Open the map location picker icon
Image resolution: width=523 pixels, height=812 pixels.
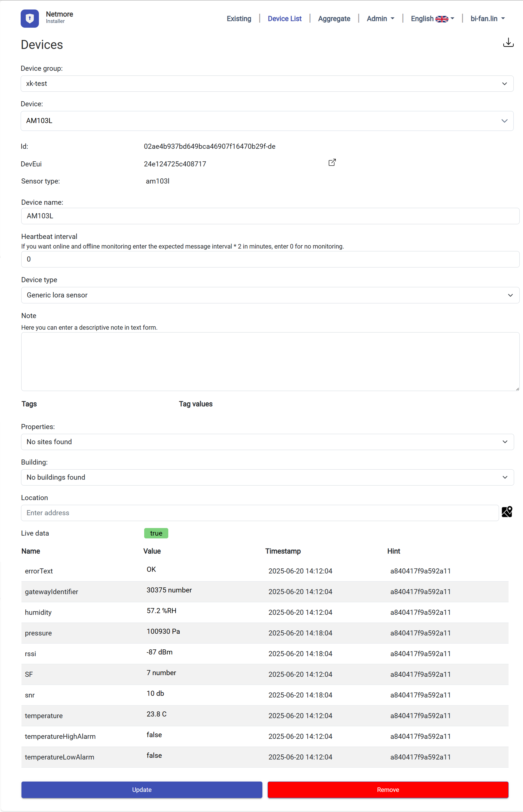pos(507,512)
